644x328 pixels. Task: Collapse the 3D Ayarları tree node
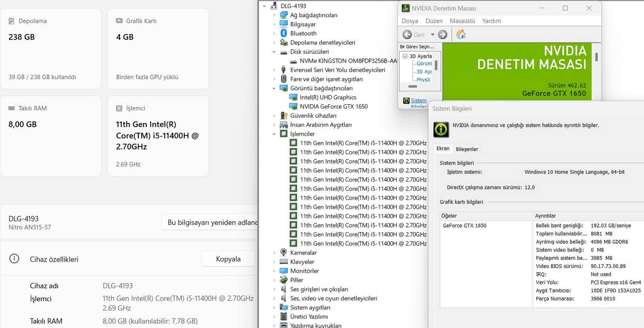click(405, 56)
